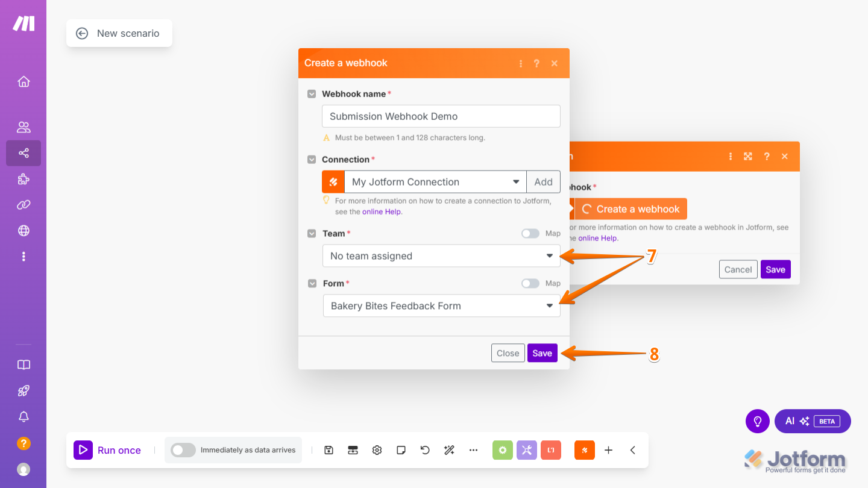868x488 pixels.
Task: Select the magic wand icon in the bottom toolbar
Action: 449,449
